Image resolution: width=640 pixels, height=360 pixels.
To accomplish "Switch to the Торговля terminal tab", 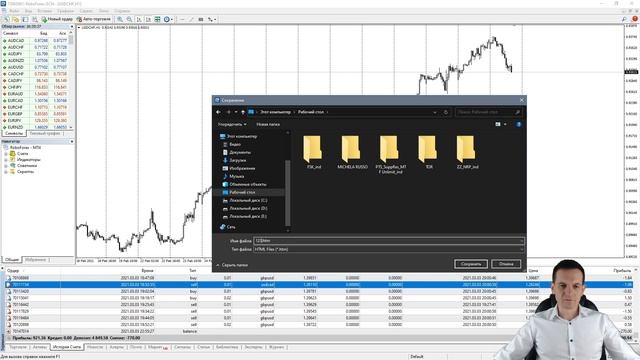I will tap(18, 347).
